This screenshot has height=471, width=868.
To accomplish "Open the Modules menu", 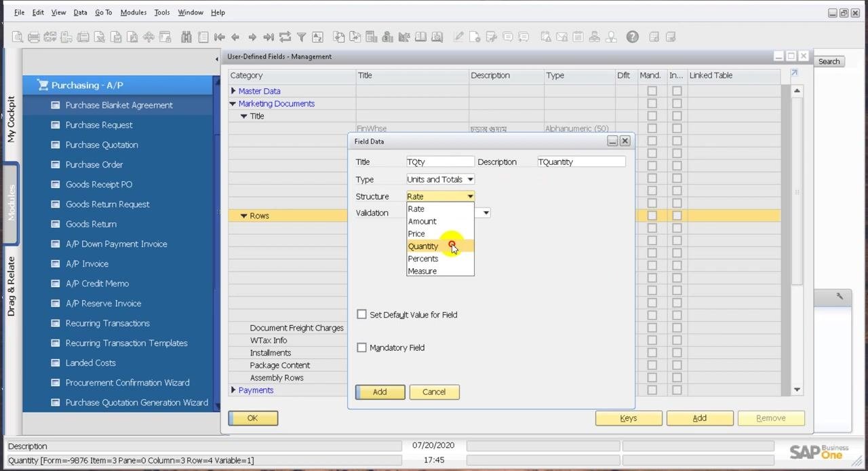I will [x=133, y=12].
